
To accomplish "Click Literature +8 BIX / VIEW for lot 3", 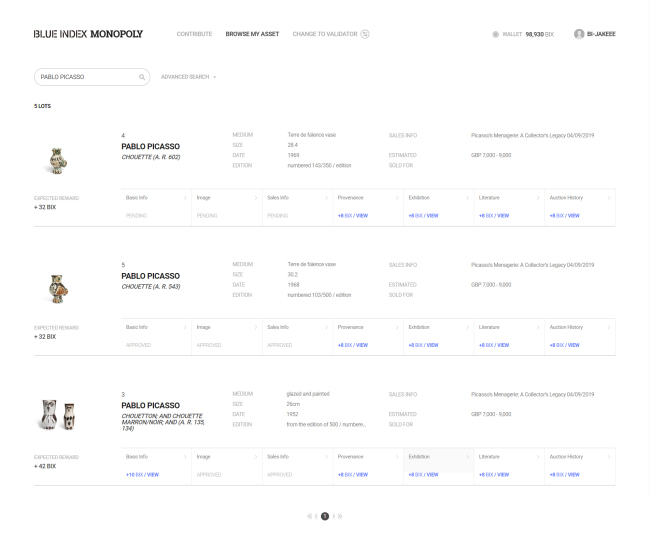I will [x=494, y=474].
